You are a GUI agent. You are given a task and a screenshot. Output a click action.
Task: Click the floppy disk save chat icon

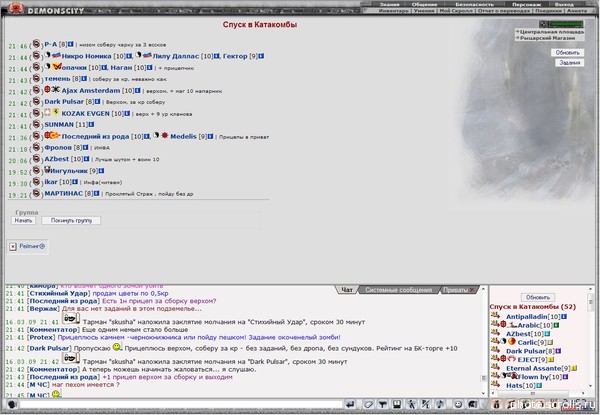[x=397, y=404]
